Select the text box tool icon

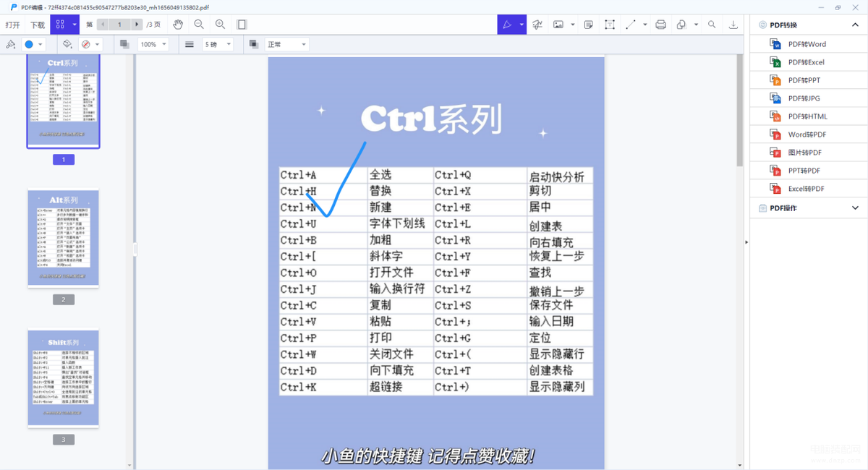point(610,25)
